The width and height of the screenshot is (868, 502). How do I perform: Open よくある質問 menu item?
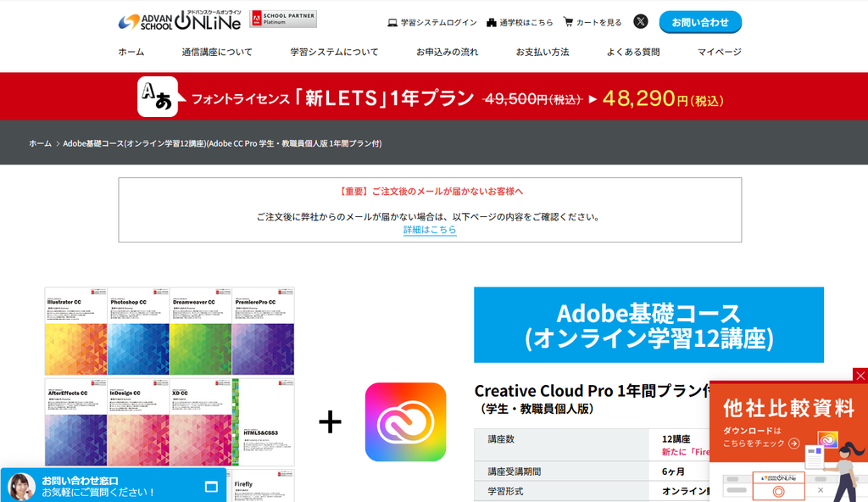(x=633, y=52)
